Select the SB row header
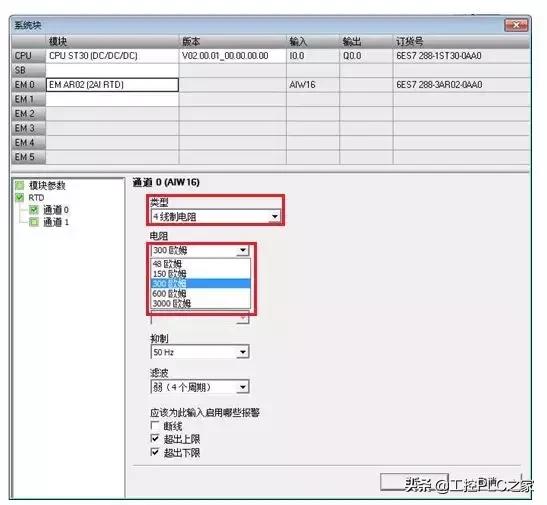This screenshot has width=547, height=505. coord(28,70)
